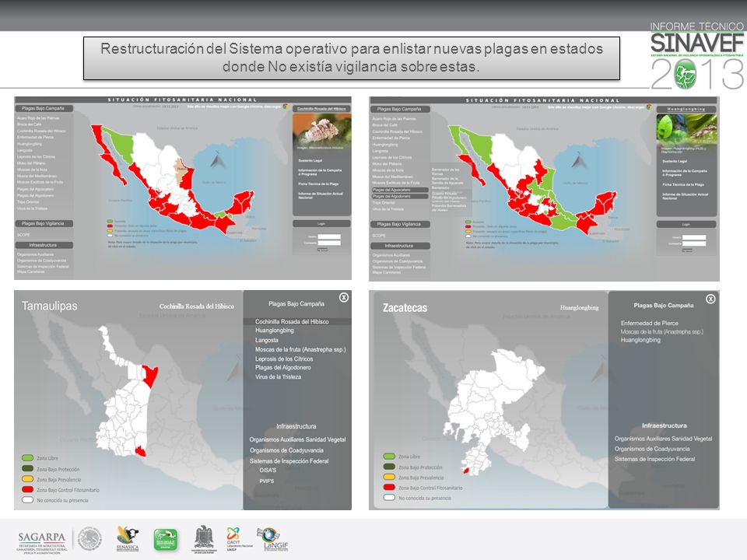Open Sustento Legal in Cochinilla Rosada info panel

tap(310, 161)
